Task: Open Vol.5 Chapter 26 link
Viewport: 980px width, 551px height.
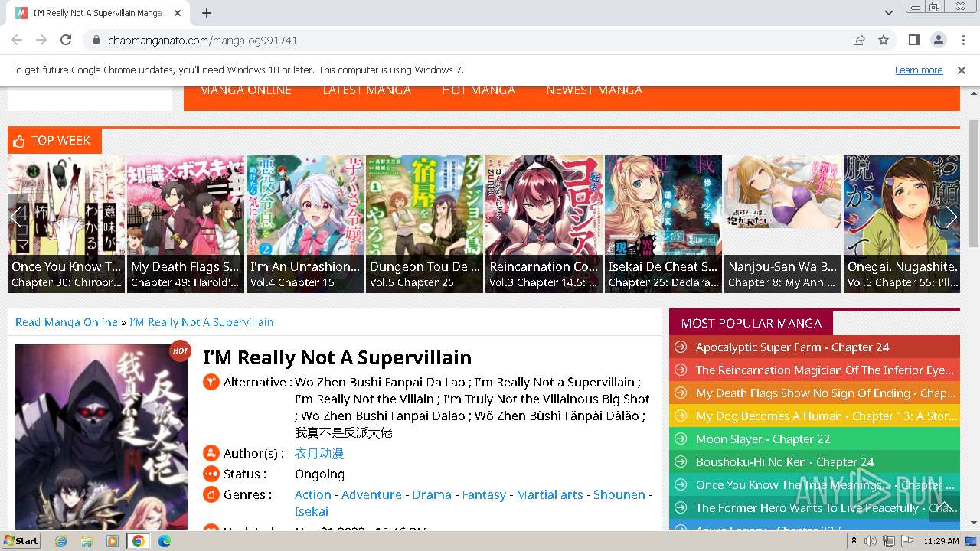Action: coord(412,282)
